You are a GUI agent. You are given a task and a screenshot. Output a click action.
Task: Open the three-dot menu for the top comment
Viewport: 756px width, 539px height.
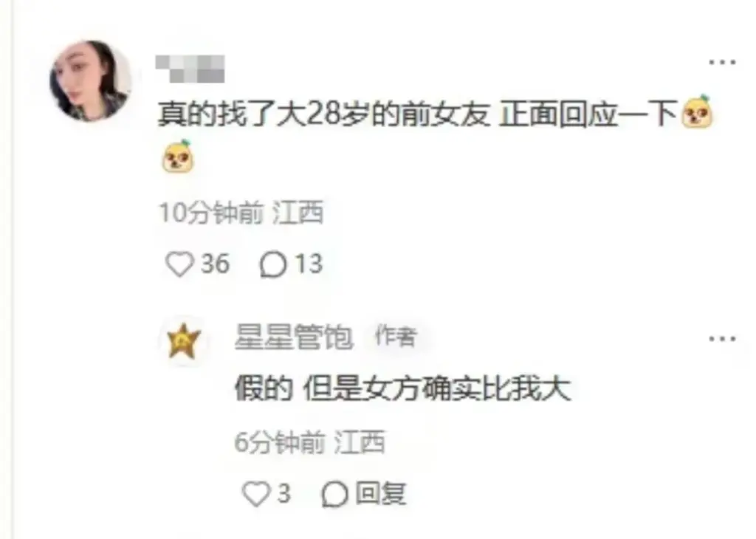click(x=722, y=62)
